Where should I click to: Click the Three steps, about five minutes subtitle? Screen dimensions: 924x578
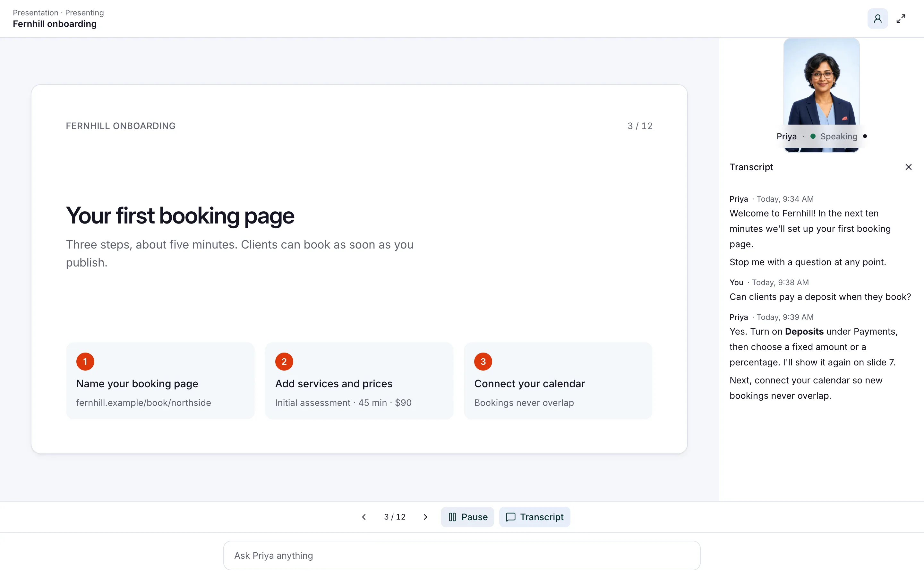click(239, 253)
